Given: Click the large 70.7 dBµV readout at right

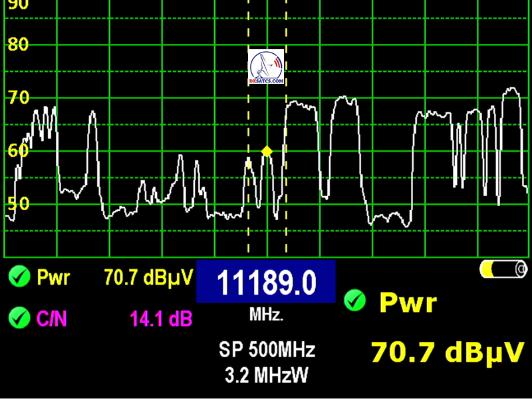Looking at the screenshot, I should (x=447, y=350).
